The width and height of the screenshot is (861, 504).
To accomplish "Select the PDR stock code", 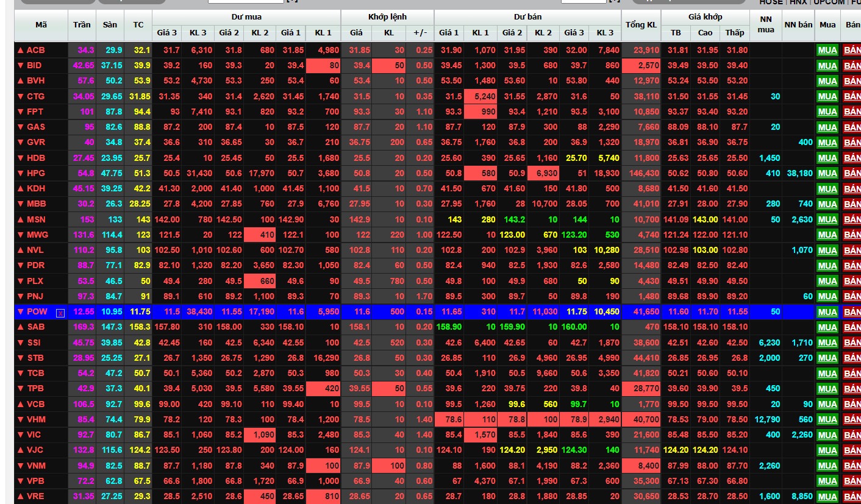I will 36,265.
